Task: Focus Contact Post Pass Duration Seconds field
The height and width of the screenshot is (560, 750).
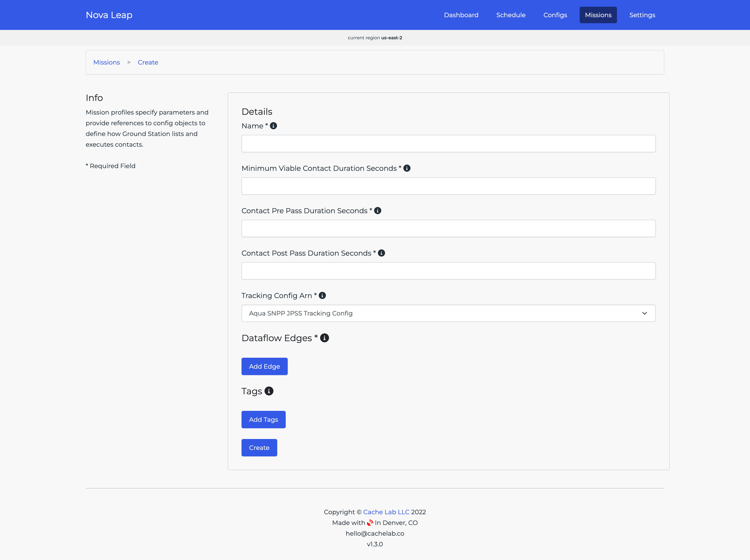Action: (x=448, y=271)
